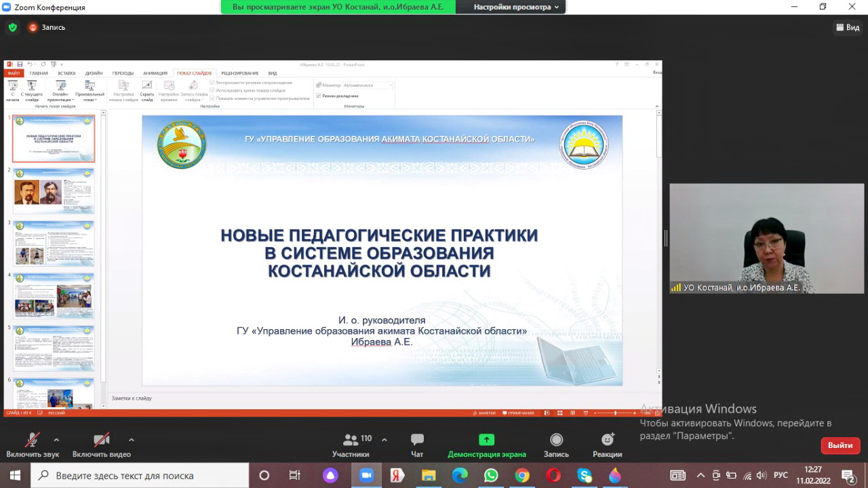Turn on camera with Включить видео icon

pyautogui.click(x=102, y=439)
